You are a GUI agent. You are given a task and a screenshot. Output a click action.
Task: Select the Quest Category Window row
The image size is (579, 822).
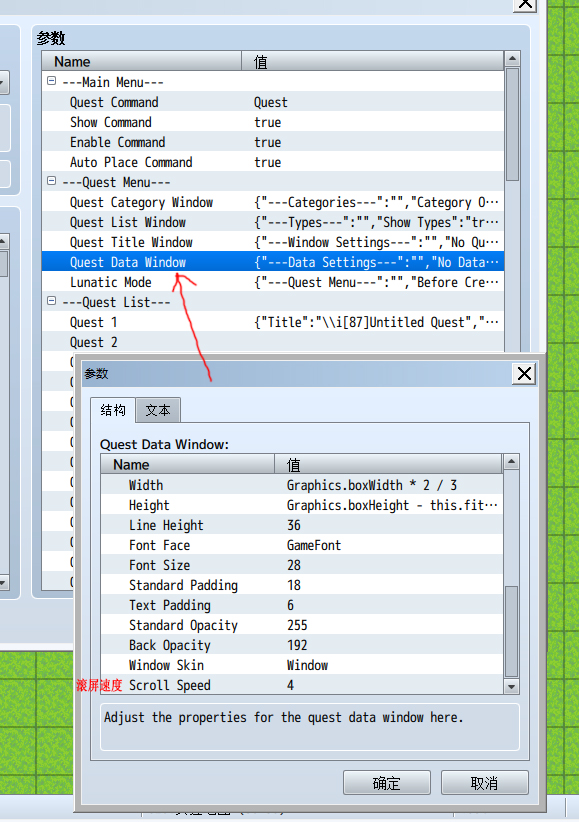pos(273,202)
